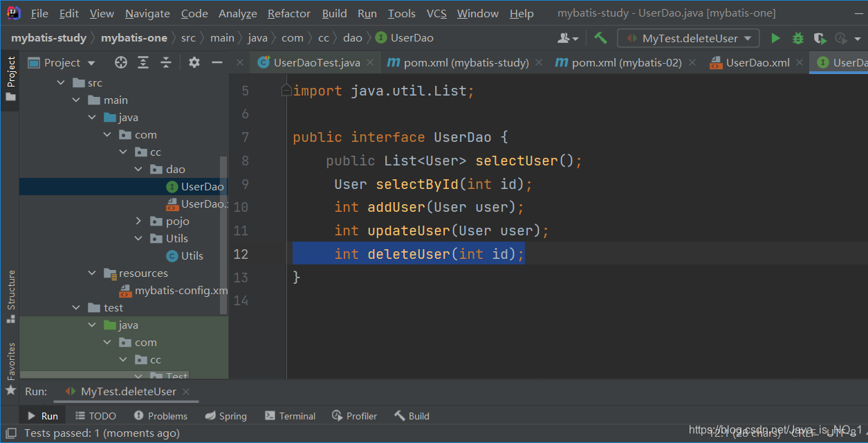The image size is (868, 443).
Task: Click mybatis-one breadcrumb
Action: [136, 38]
